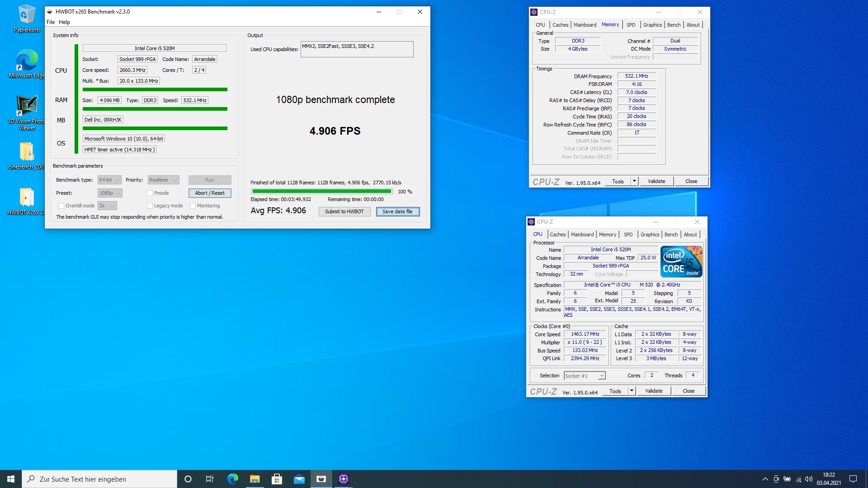Click Validate in lower CPU-Z window
This screenshot has height=488, width=868.
[654, 391]
